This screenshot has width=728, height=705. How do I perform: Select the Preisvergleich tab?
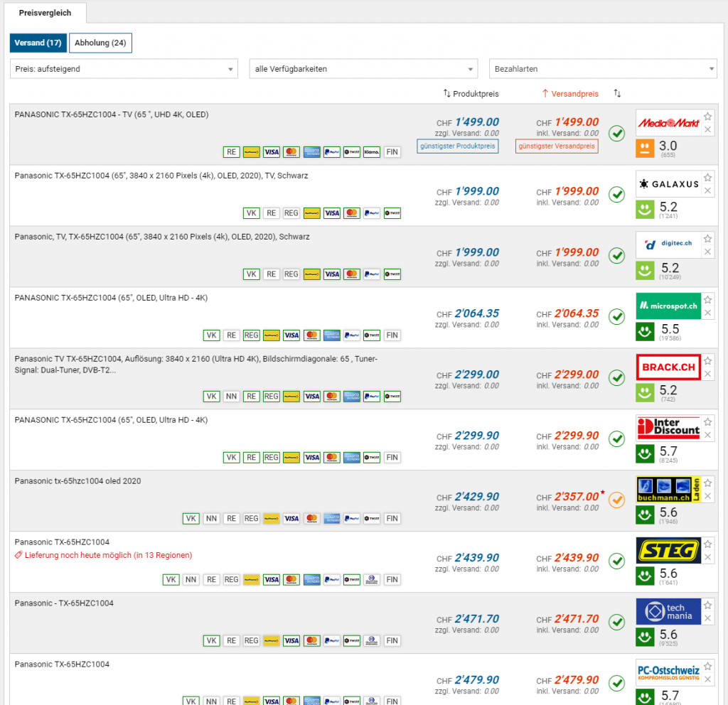45,13
